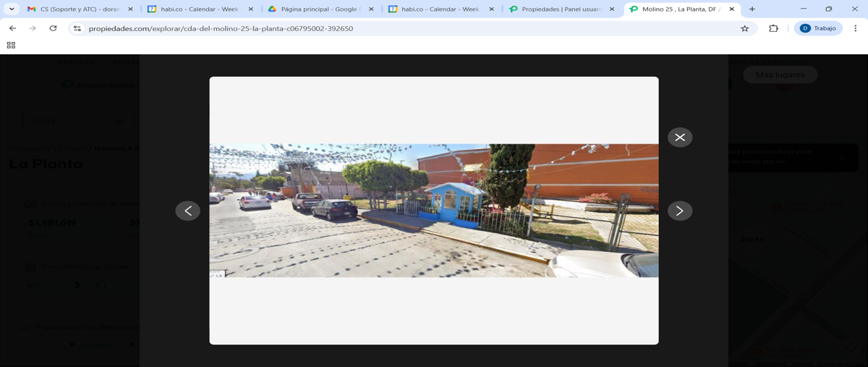Open the Chrome three-dot menu
This screenshot has height=367, width=868.
[856, 28]
